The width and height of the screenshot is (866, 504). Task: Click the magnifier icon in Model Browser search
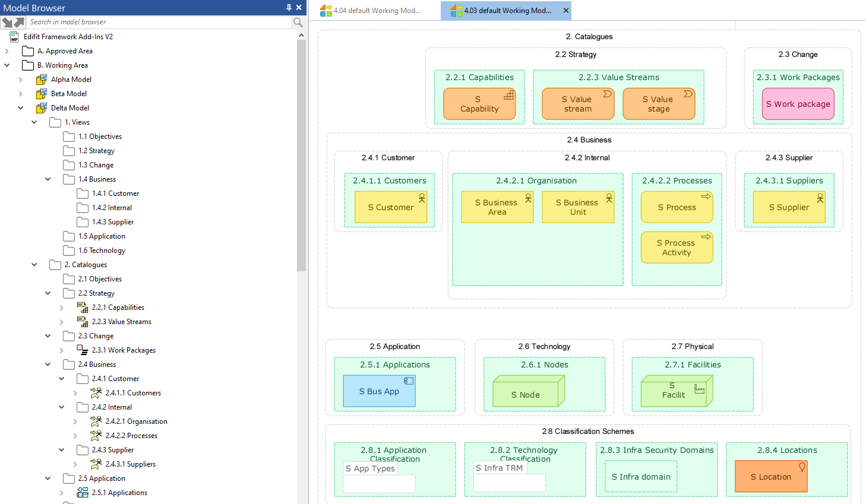pyautogui.click(x=298, y=22)
